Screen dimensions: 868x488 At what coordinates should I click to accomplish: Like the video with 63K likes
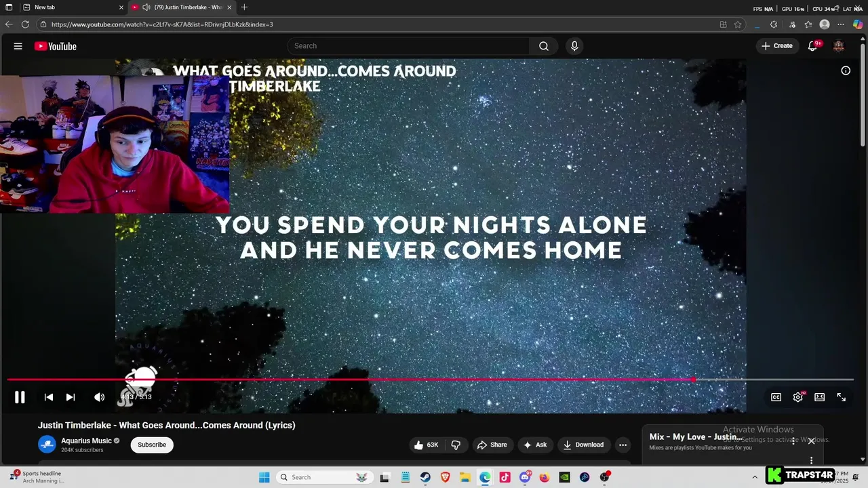click(427, 445)
